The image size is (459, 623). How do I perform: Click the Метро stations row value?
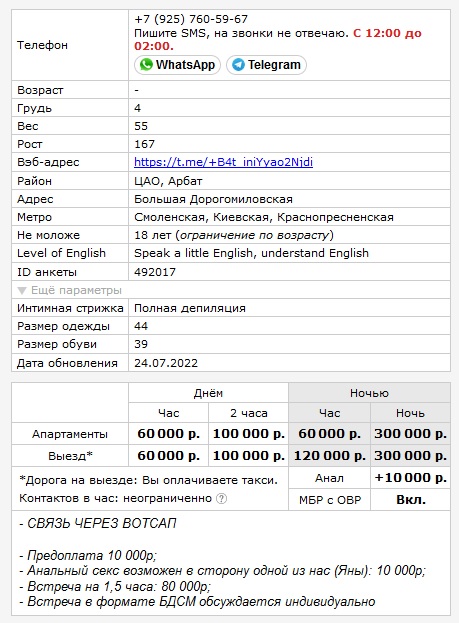coord(264,217)
